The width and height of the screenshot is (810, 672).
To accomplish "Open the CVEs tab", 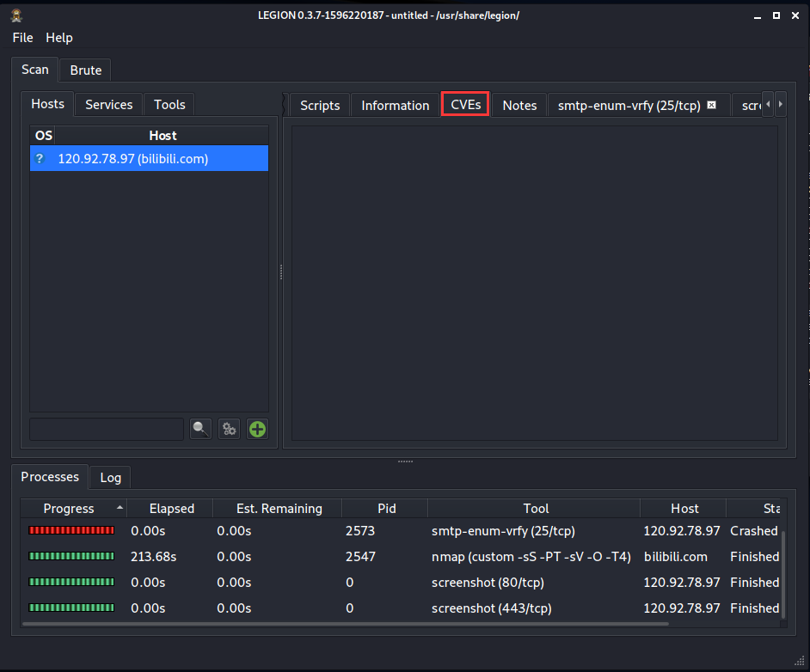I will (x=465, y=104).
